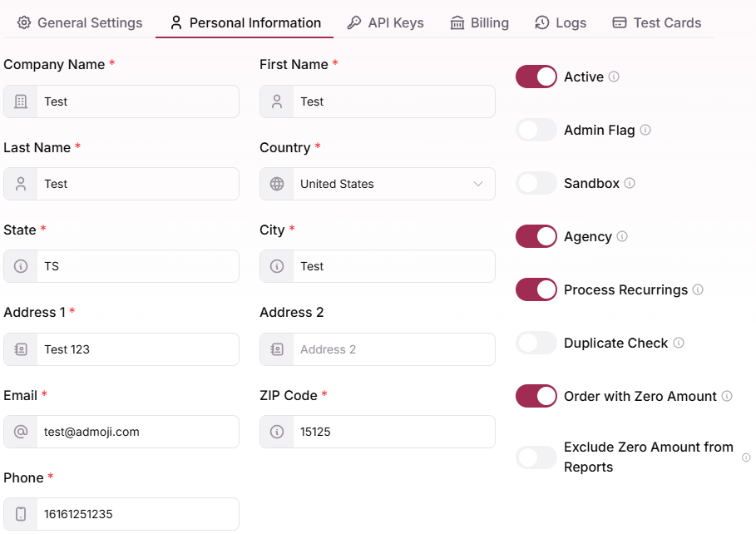
Task: Click the First Name input field
Action: pos(378,101)
